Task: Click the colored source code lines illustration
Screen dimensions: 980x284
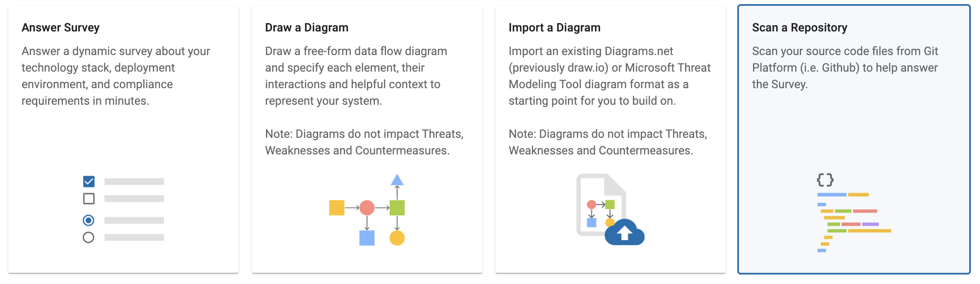Action: pyautogui.click(x=853, y=222)
